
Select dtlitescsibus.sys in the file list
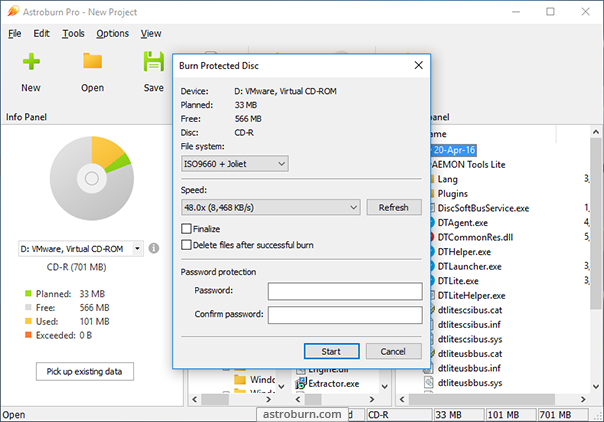pyautogui.click(x=470, y=339)
